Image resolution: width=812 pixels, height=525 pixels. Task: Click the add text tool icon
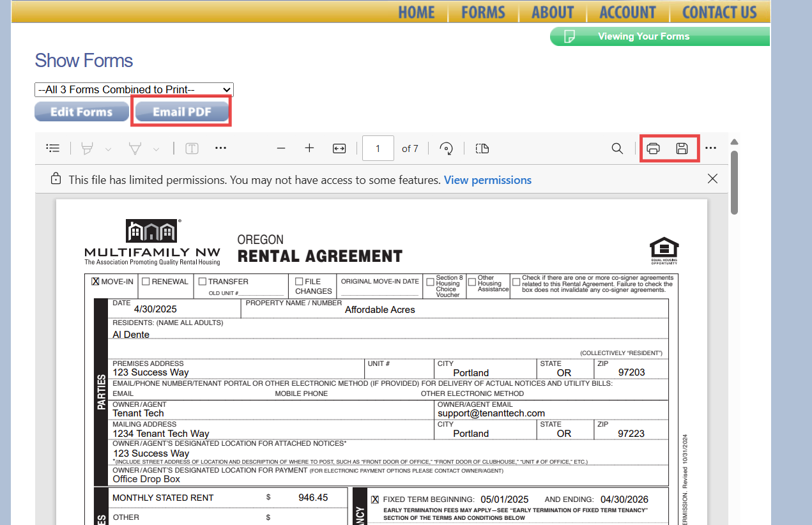[x=192, y=149]
